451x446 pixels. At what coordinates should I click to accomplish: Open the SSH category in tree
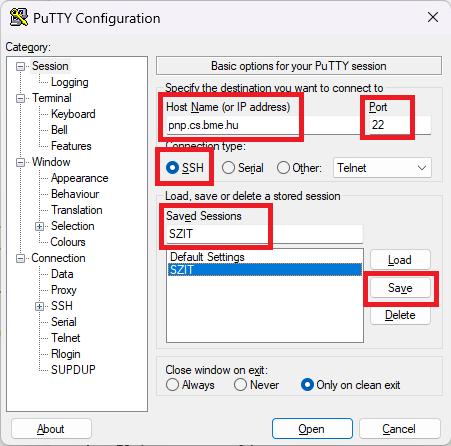pyautogui.click(x=62, y=306)
